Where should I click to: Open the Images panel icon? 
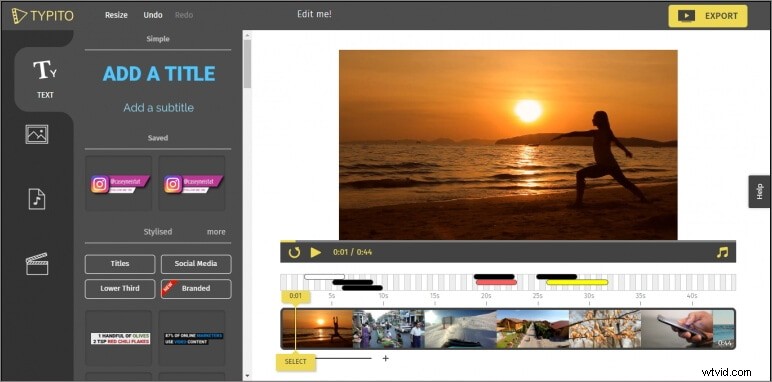click(x=37, y=134)
